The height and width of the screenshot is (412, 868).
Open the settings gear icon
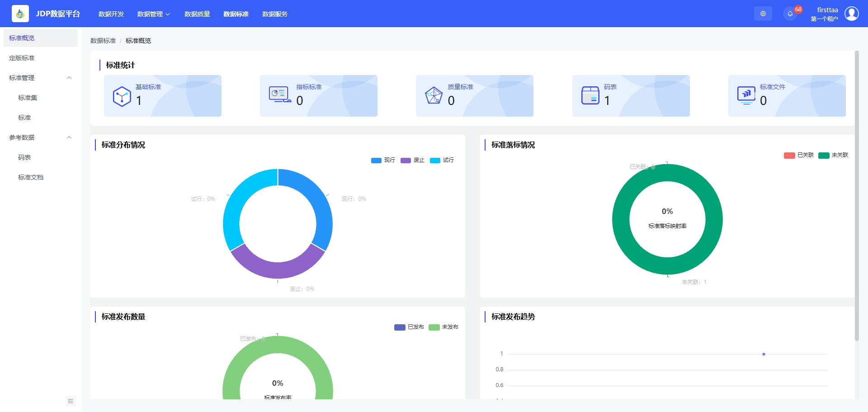click(x=763, y=14)
